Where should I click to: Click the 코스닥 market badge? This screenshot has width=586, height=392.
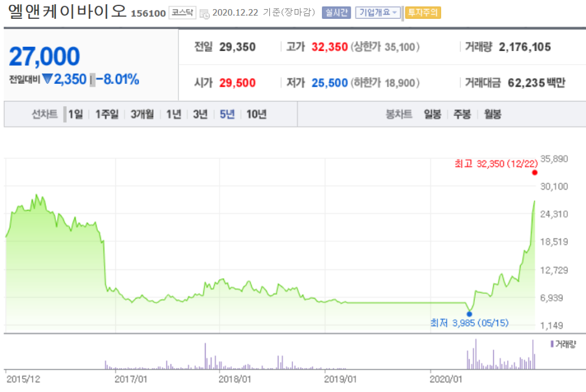coord(182,13)
